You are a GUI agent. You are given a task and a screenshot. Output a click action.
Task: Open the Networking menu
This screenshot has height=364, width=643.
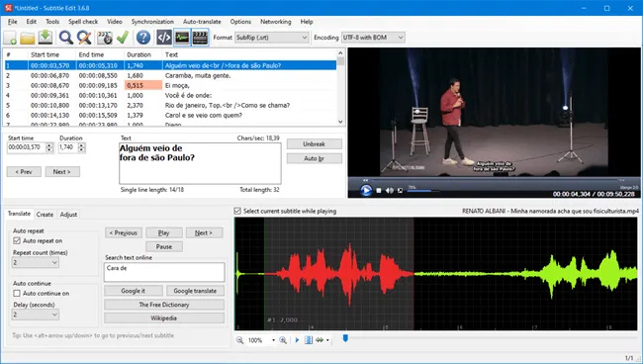[x=276, y=22]
